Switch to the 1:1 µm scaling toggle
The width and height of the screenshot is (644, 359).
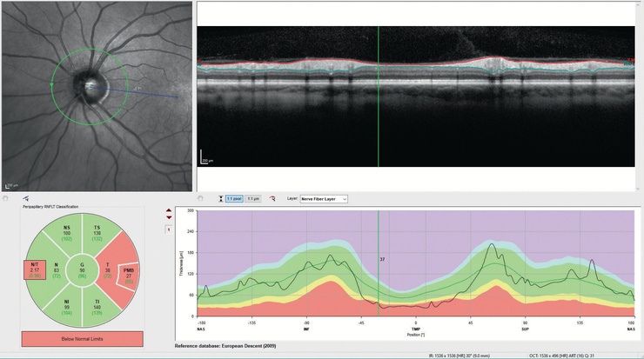click(253, 198)
